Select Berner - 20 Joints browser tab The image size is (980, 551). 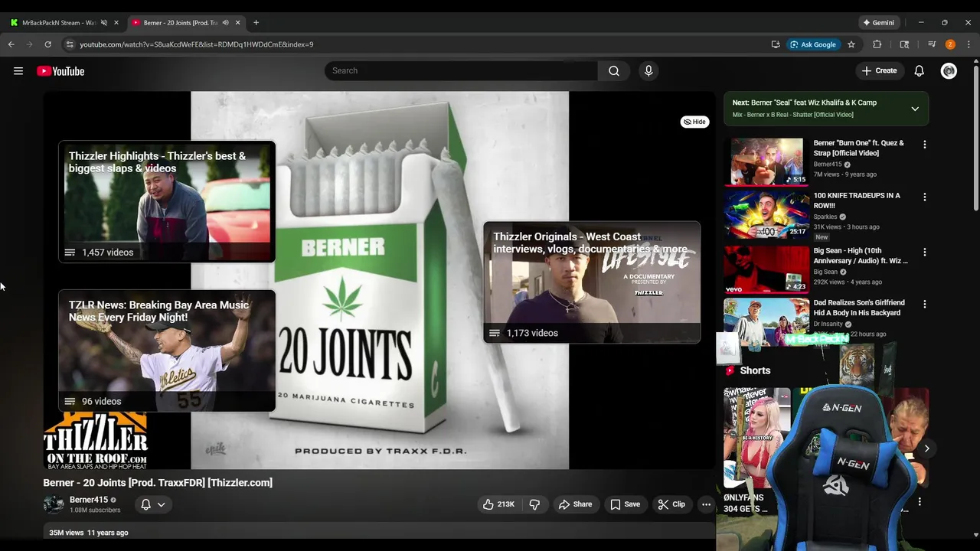[x=180, y=23]
